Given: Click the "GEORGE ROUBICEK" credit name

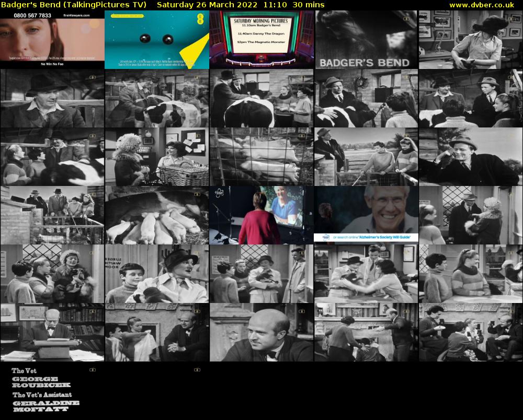Looking at the screenshot, I should click(41, 382).
